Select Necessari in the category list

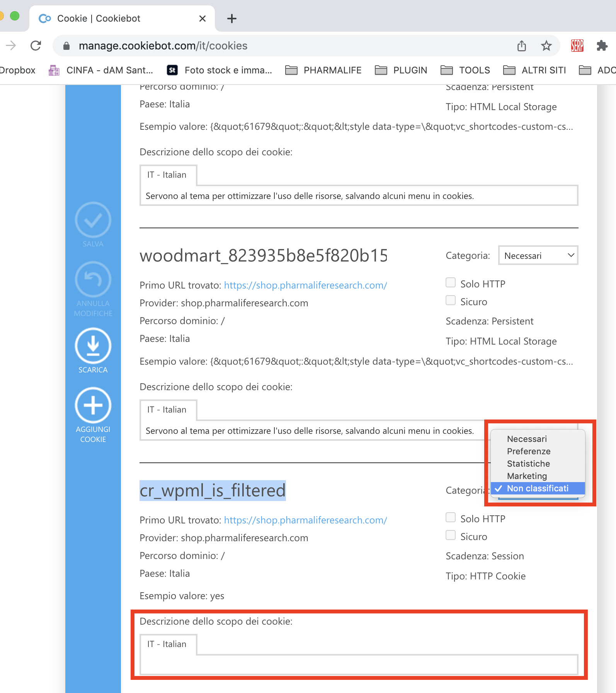click(538, 439)
